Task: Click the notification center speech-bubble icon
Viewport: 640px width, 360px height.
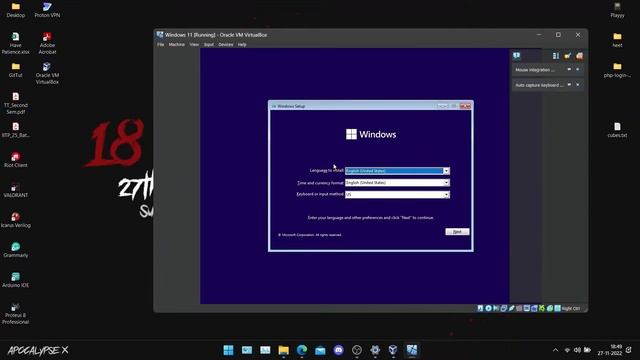Action: (x=517, y=56)
